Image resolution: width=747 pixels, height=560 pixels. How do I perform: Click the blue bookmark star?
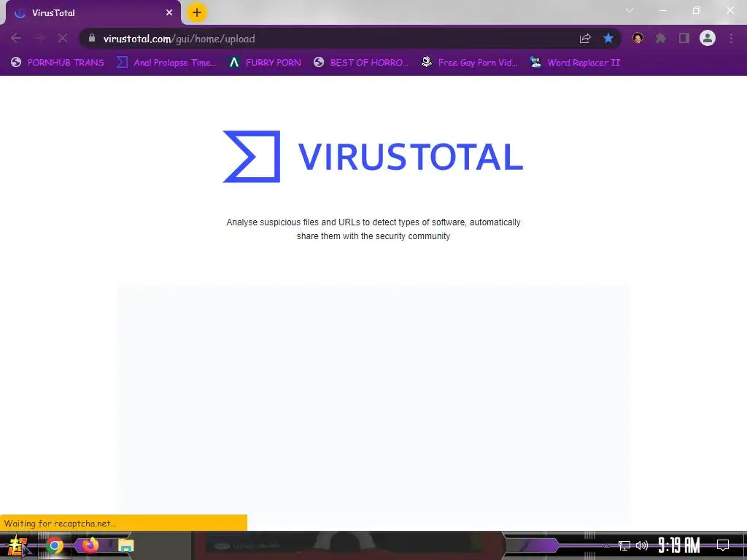coord(608,38)
